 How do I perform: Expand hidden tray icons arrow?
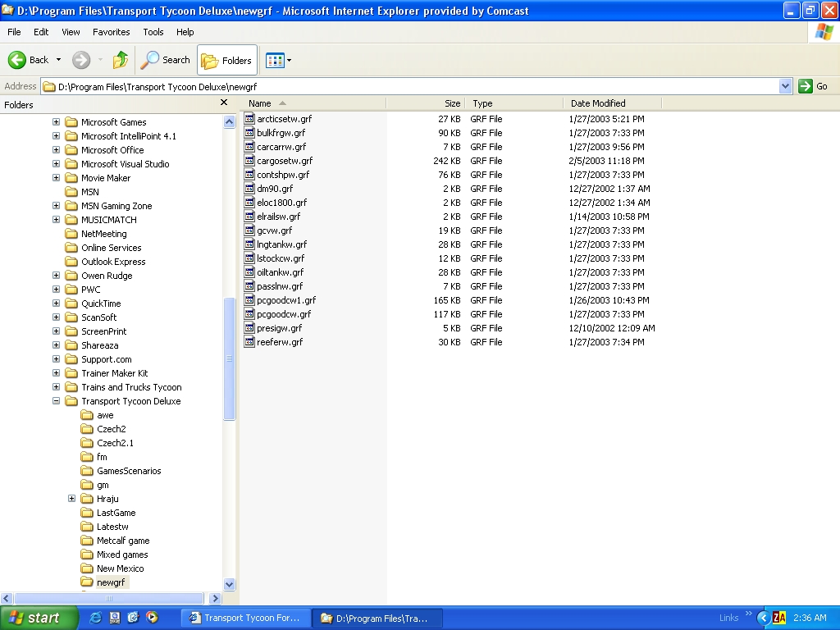click(x=764, y=618)
